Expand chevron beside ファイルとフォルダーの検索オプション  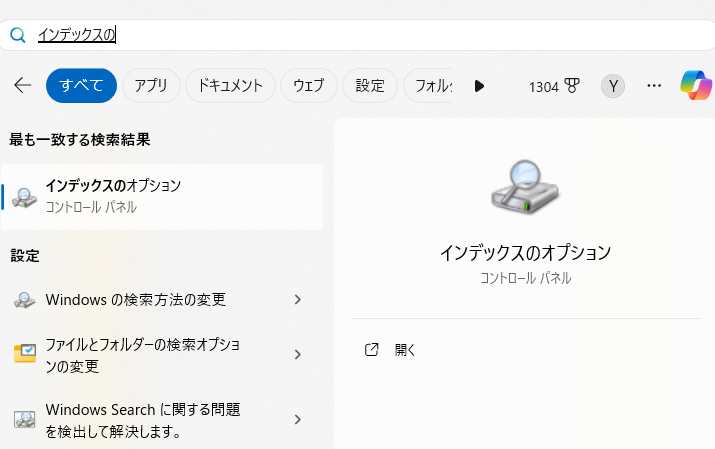297,354
